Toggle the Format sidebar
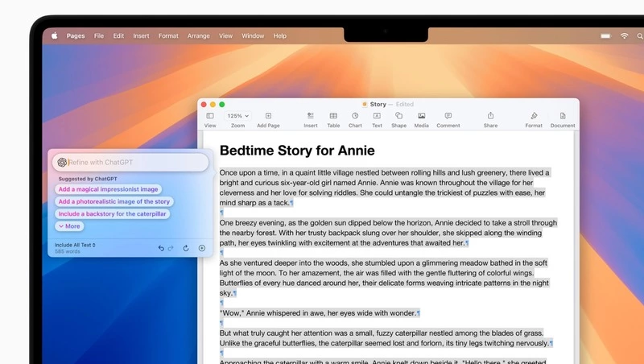Image resolution: width=644 pixels, height=364 pixels. (534, 117)
